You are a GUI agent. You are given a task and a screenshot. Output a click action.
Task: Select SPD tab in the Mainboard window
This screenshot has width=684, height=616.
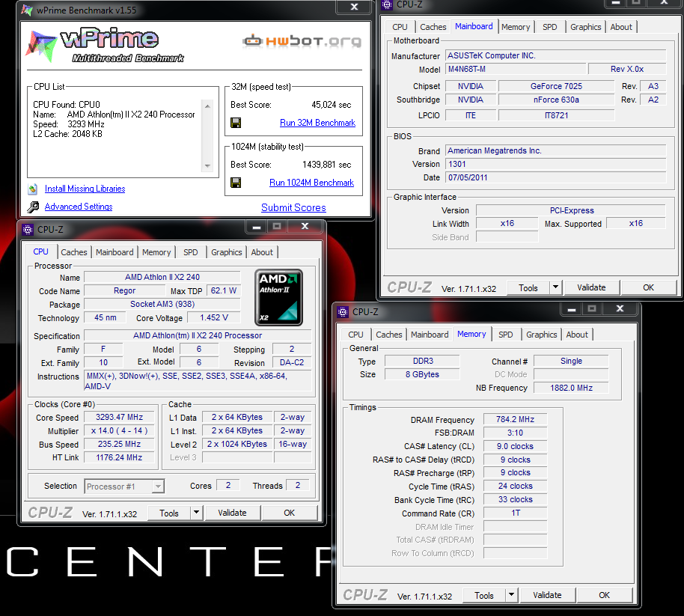[x=549, y=27]
